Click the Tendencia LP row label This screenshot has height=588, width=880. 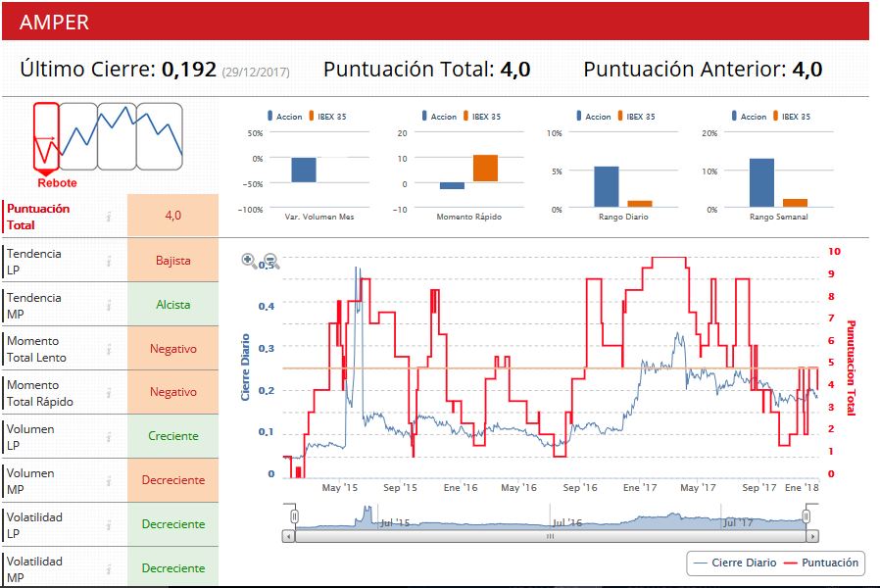pos(34,262)
